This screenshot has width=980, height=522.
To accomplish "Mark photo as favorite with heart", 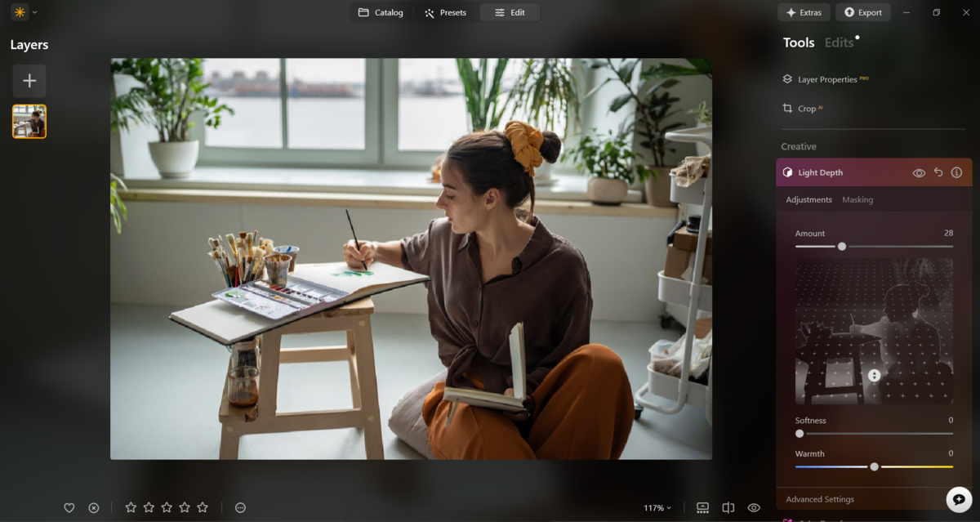I will (x=69, y=508).
